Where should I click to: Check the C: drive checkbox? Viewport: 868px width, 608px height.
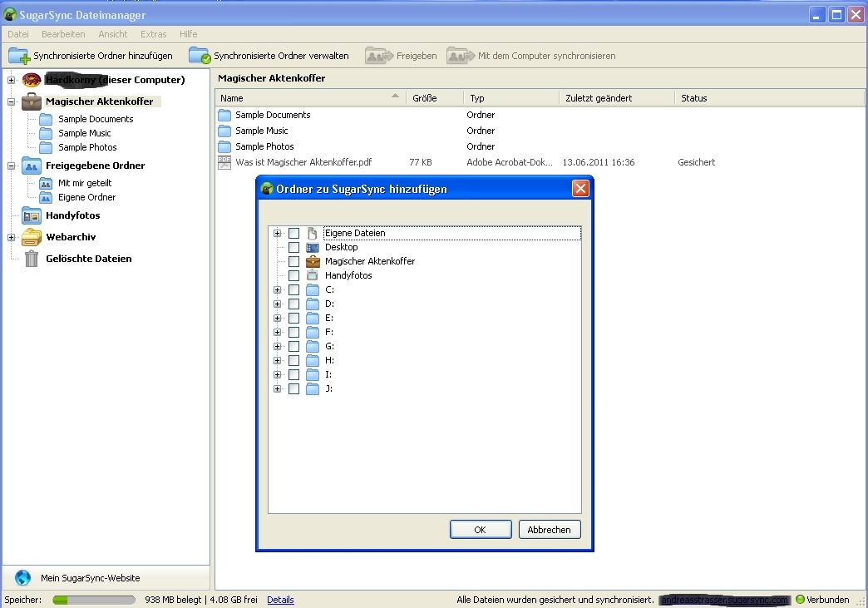pos(294,289)
